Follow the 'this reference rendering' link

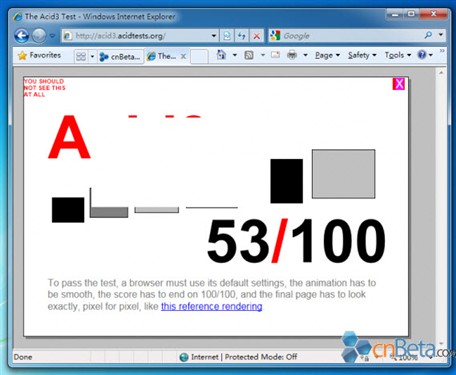tap(212, 306)
